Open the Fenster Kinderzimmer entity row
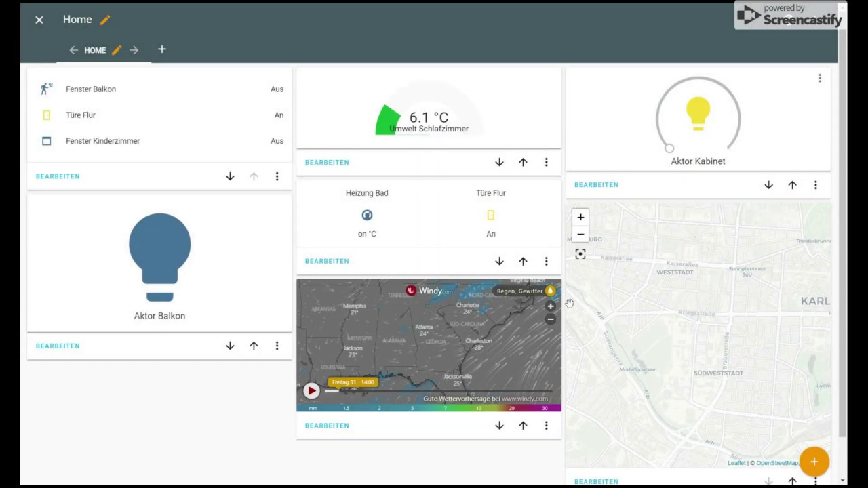The width and height of the screenshot is (868, 488). 159,141
